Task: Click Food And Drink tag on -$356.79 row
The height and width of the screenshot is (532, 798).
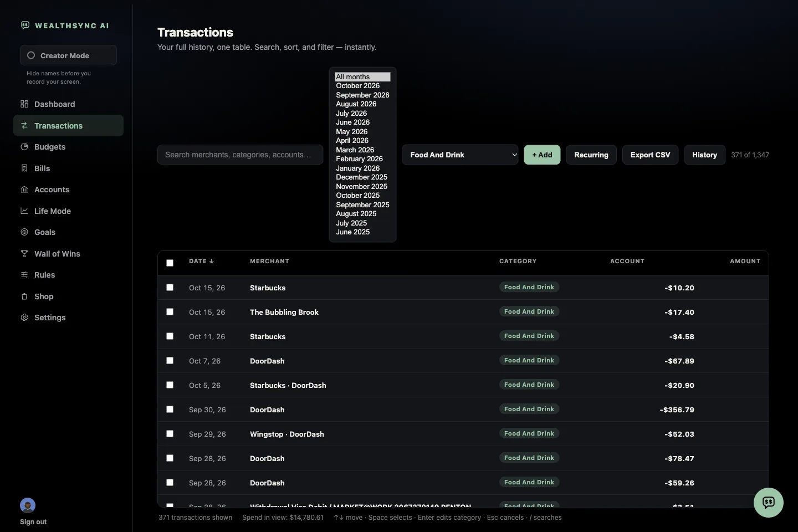Action: (529, 409)
